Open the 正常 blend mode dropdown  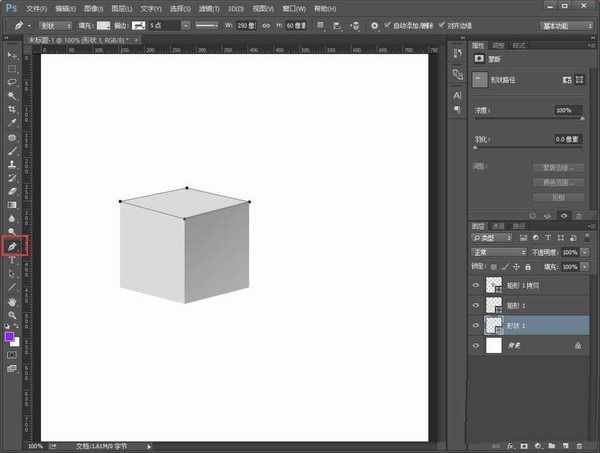[x=498, y=252]
